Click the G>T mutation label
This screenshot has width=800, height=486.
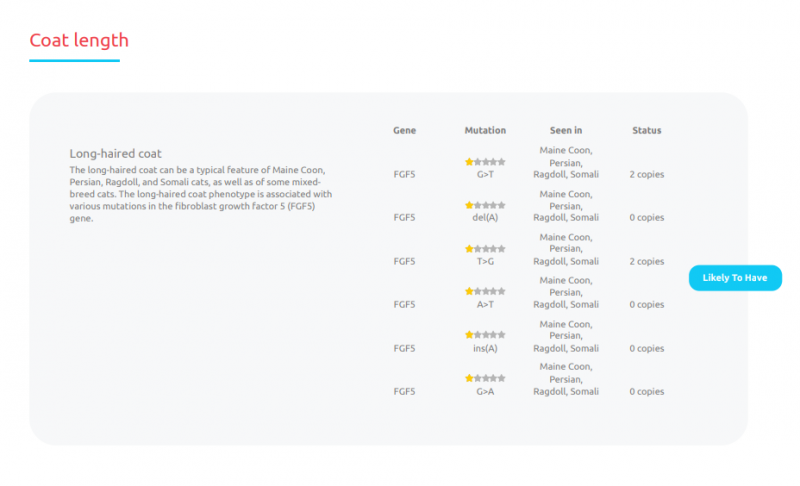tap(485, 174)
